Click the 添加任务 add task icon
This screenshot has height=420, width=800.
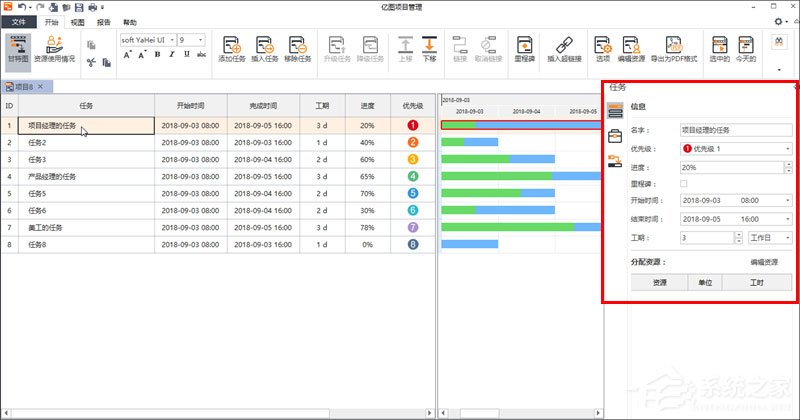click(x=232, y=46)
